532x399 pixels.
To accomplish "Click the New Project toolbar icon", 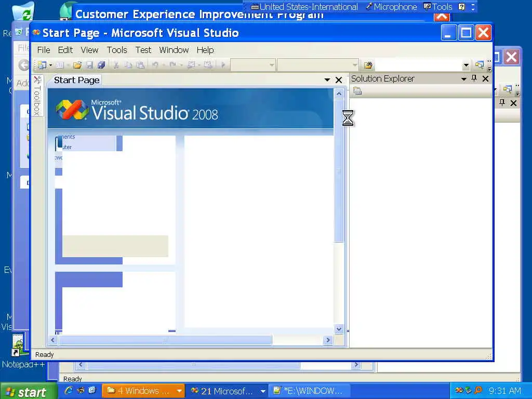I will 42,65.
